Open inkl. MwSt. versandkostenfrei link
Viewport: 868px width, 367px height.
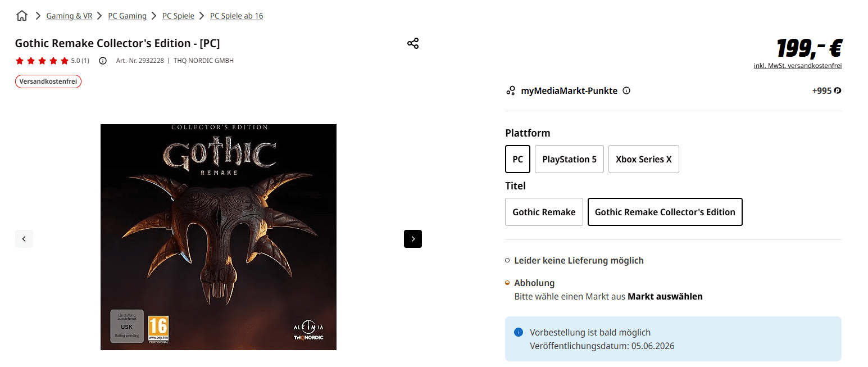click(x=797, y=66)
